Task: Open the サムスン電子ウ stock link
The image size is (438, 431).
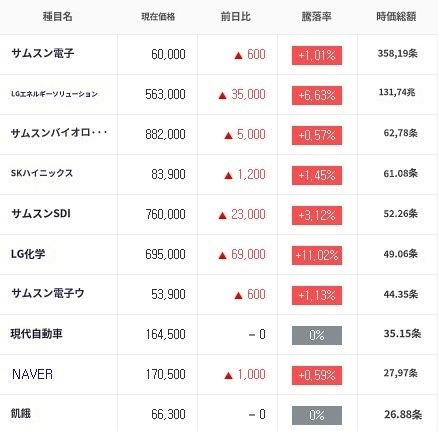Action: pos(48,294)
